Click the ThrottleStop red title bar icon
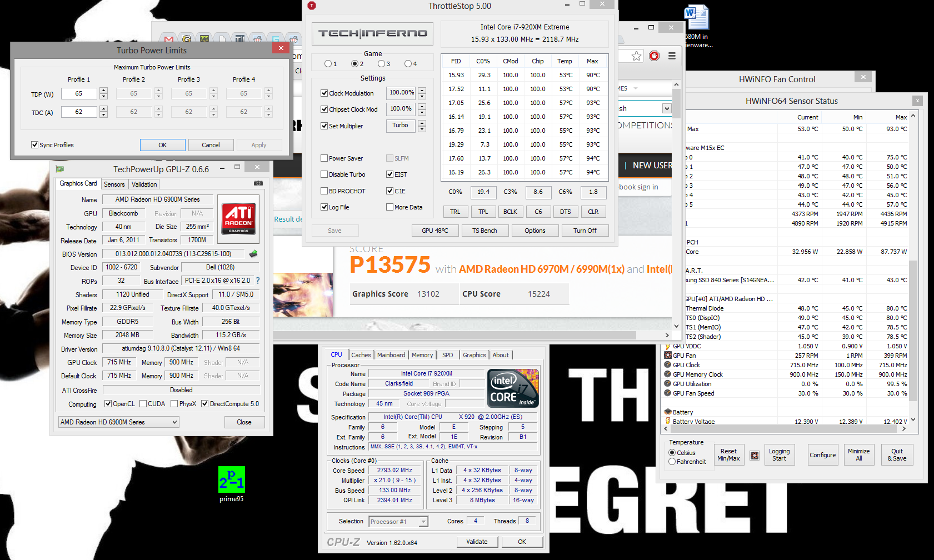The image size is (934, 560). [x=312, y=6]
